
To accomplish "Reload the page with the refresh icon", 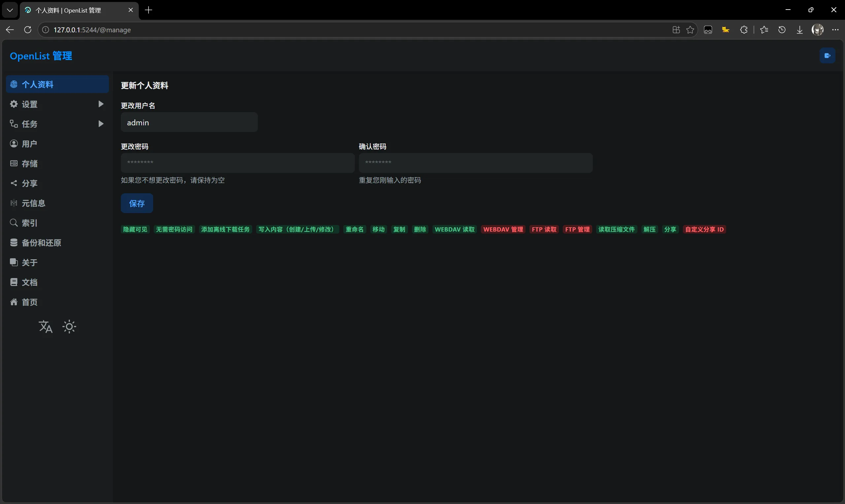I will pos(28,30).
